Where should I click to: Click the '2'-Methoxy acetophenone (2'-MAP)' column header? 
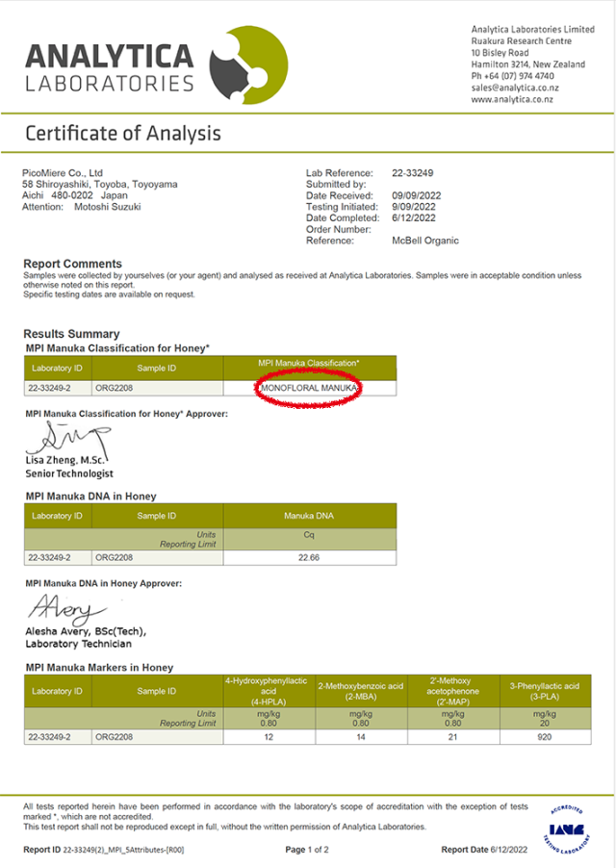pyautogui.click(x=452, y=691)
